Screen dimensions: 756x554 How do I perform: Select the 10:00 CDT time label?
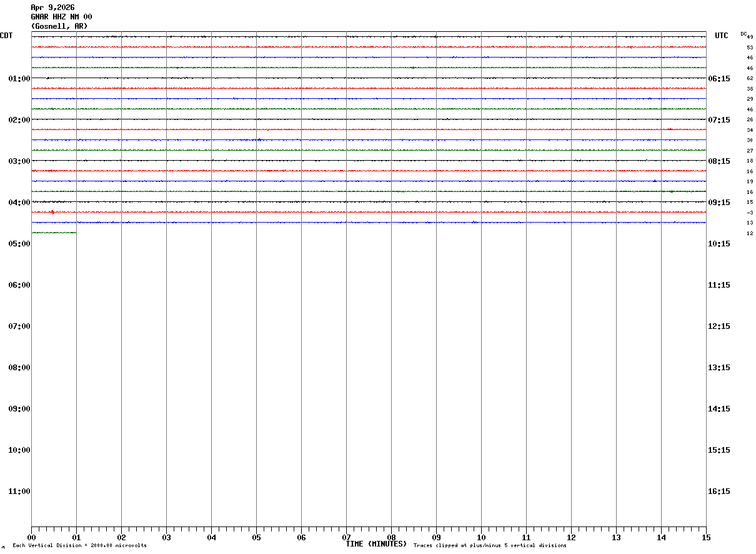[x=19, y=450]
